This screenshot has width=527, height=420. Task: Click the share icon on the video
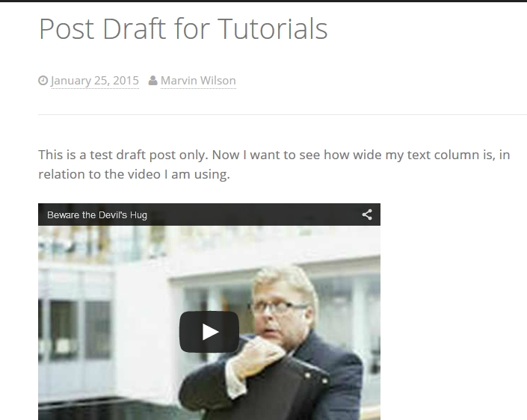pos(367,214)
